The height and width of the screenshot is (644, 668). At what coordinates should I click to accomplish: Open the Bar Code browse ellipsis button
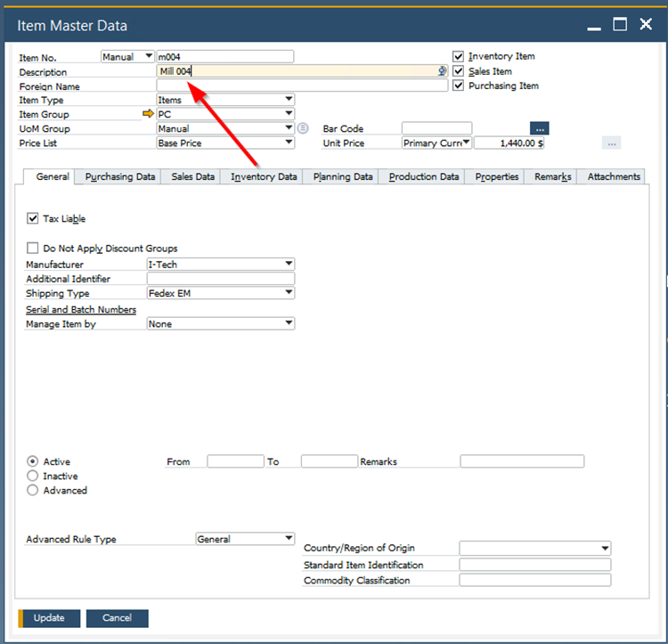(540, 128)
